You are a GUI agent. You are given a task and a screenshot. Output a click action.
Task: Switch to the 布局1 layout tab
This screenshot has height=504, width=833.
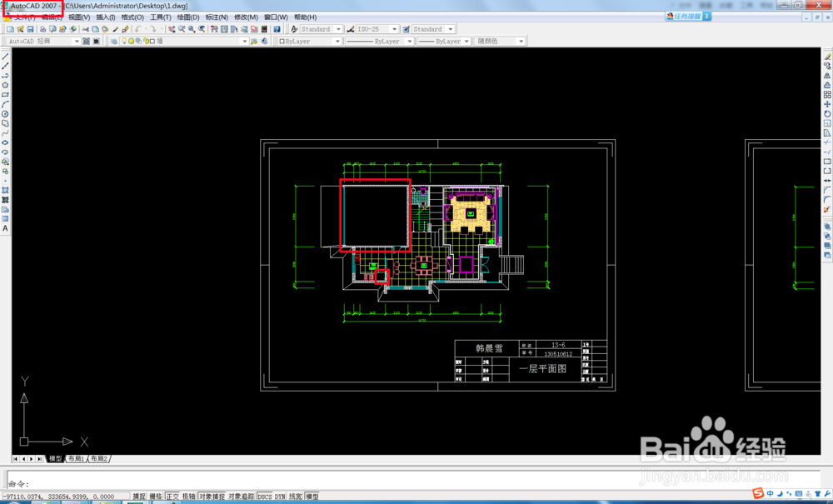point(76,459)
